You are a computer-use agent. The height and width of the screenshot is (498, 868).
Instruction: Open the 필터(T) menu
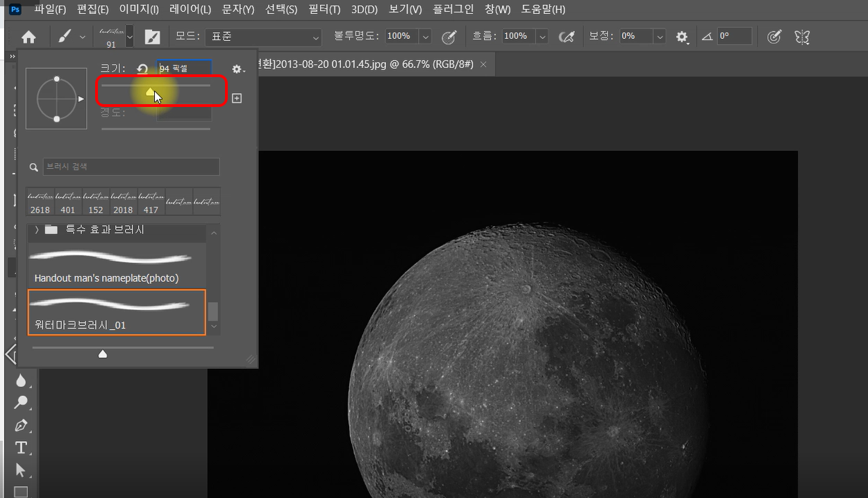tap(324, 10)
